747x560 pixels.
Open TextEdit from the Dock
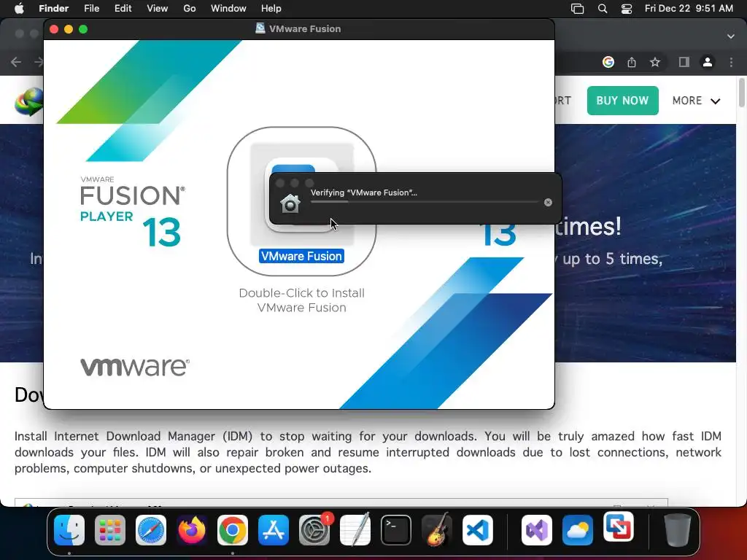355,530
